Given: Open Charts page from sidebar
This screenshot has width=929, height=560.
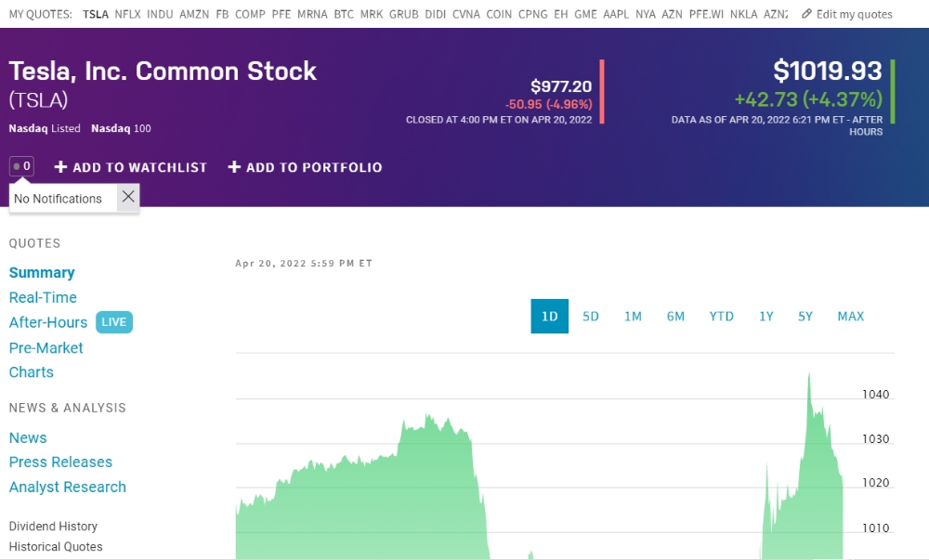Looking at the screenshot, I should [31, 371].
